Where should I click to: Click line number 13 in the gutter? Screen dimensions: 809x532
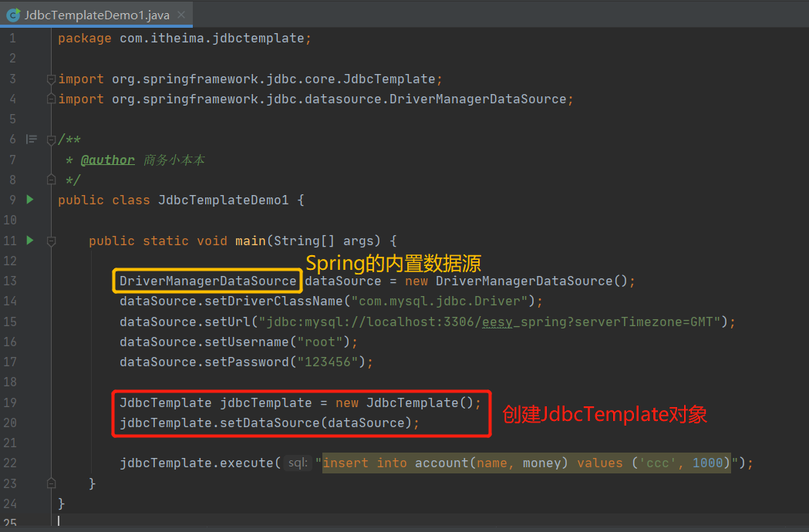[x=10, y=281]
